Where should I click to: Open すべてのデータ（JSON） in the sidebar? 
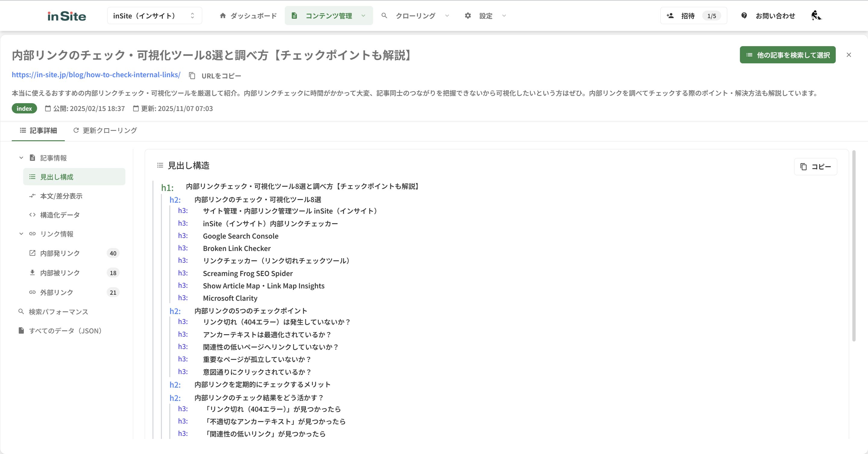tap(65, 331)
